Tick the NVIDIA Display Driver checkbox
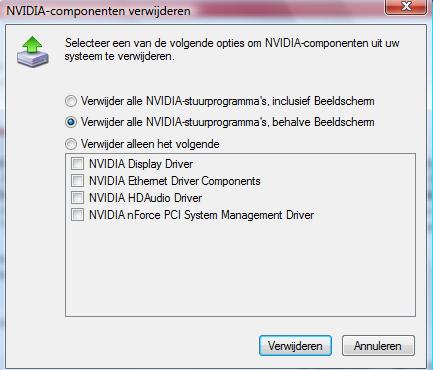 click(x=77, y=164)
